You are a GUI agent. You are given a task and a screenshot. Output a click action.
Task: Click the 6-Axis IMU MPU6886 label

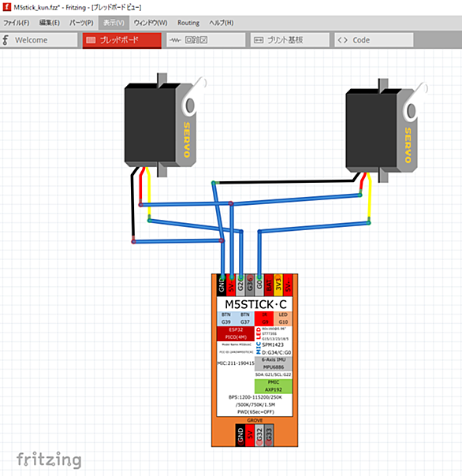coord(274,363)
